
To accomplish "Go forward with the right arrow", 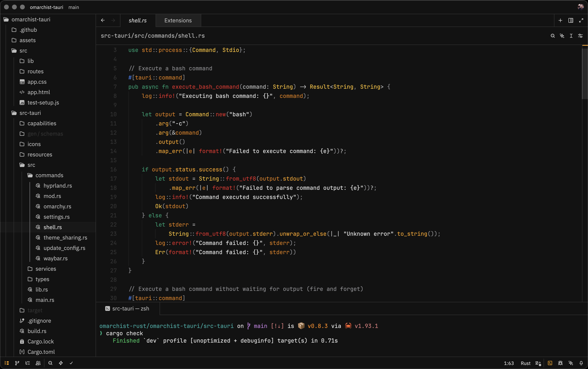I will click(x=113, y=21).
